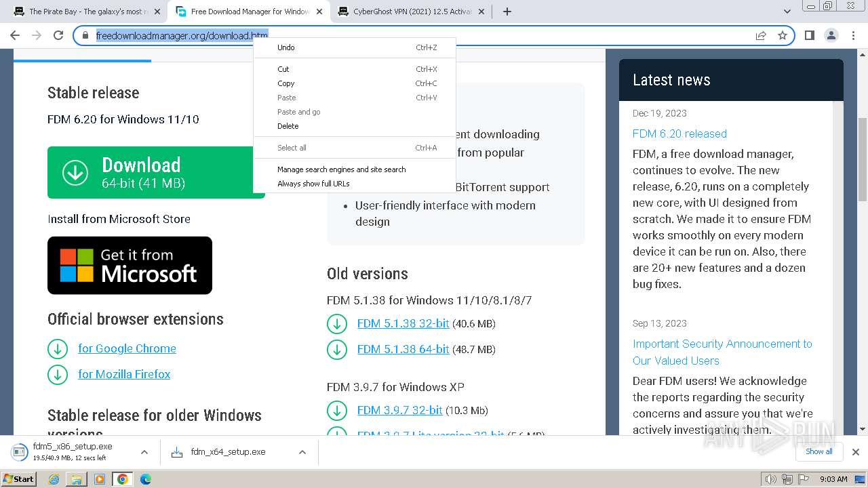Click the download icon for FDM 5.1.38 64-bit

click(337, 350)
